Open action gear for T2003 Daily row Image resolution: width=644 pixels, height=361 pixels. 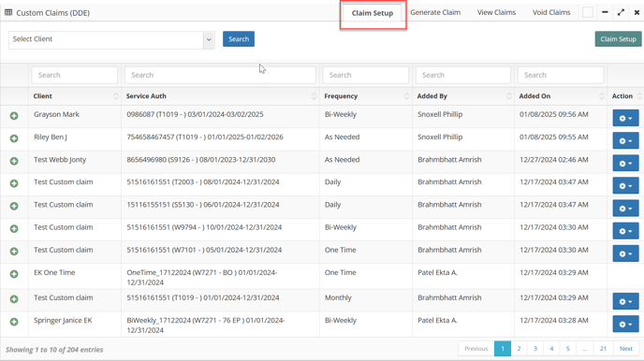(625, 186)
